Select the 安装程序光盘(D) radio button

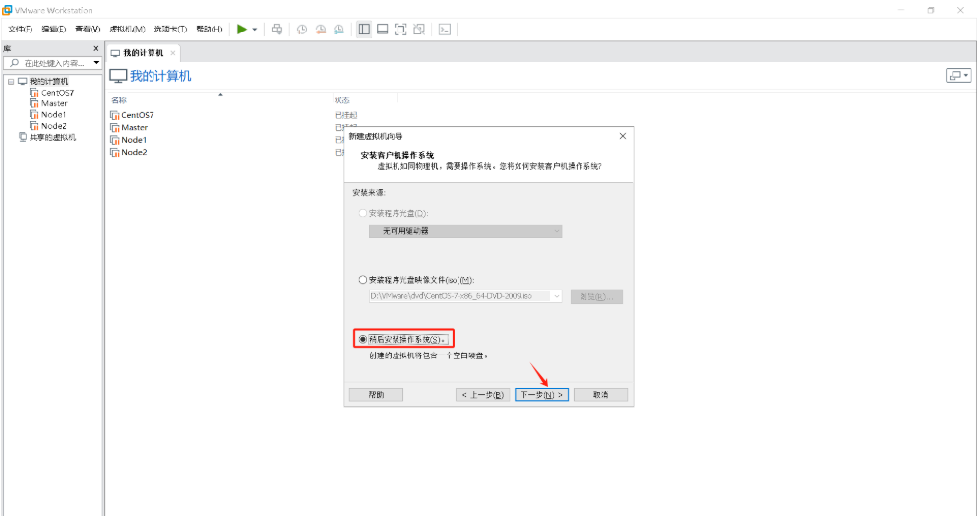(x=363, y=214)
